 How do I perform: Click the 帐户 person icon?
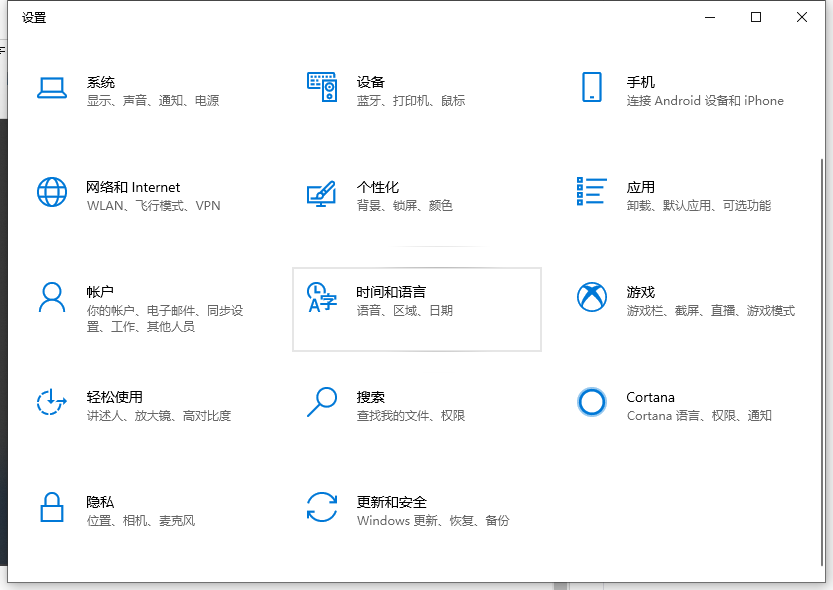pyautogui.click(x=52, y=298)
